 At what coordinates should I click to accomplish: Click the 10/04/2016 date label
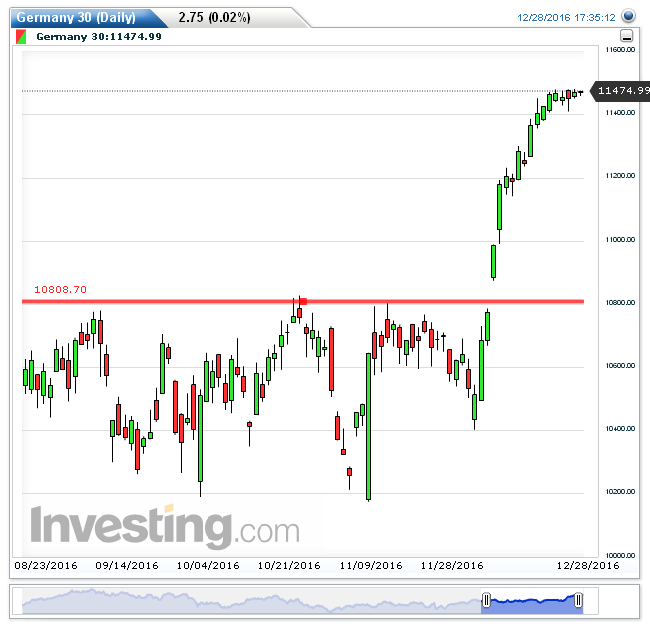(208, 566)
